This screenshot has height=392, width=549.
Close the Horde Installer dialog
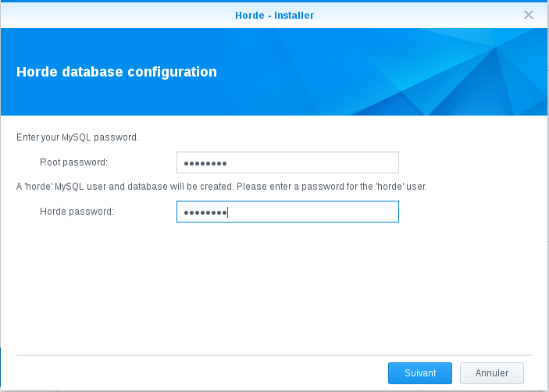click(529, 15)
